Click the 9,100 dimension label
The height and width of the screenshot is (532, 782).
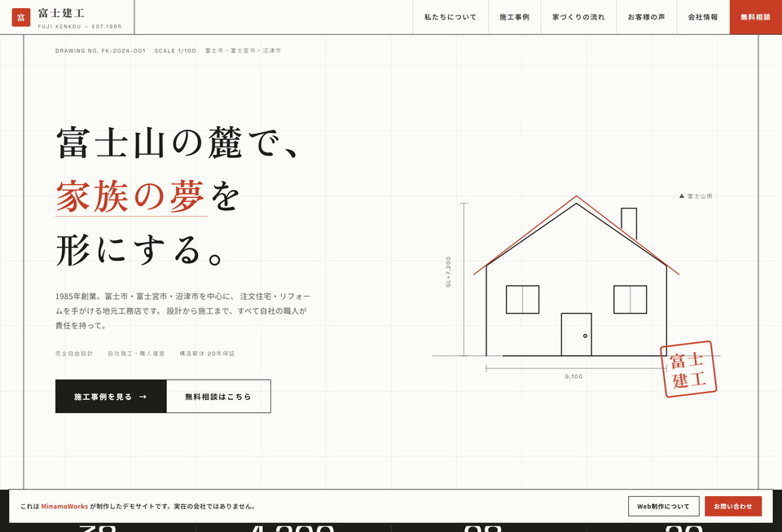point(573,376)
